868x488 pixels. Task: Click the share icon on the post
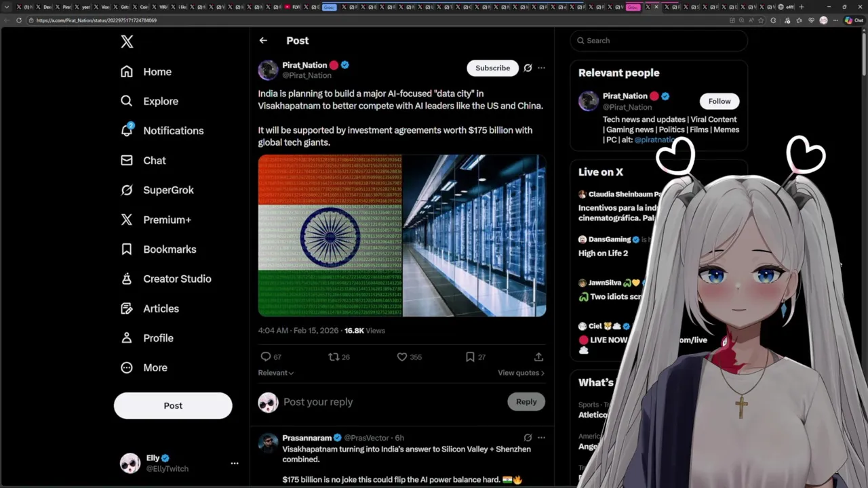coord(538,357)
